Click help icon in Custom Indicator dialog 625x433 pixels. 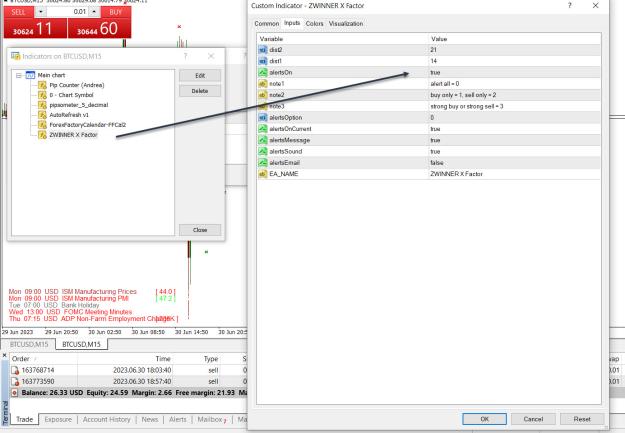(x=570, y=6)
